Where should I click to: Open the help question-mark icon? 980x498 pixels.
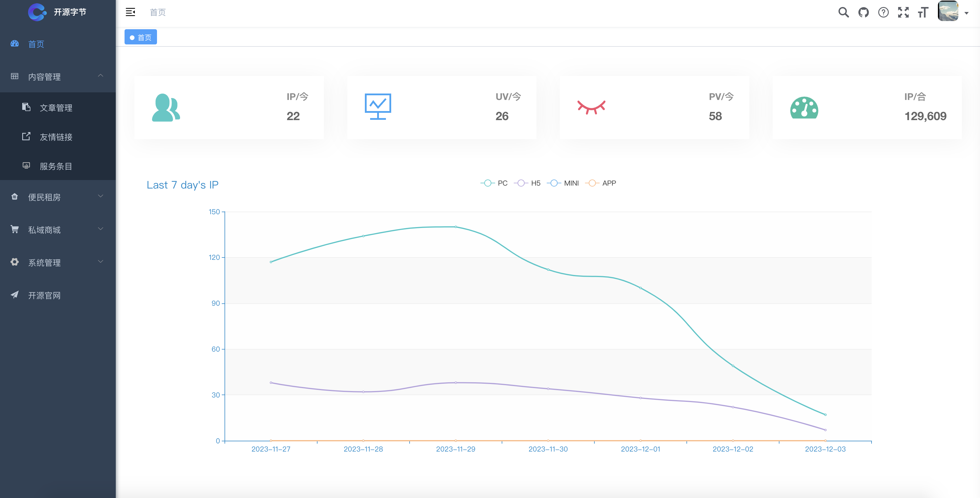[x=883, y=12]
